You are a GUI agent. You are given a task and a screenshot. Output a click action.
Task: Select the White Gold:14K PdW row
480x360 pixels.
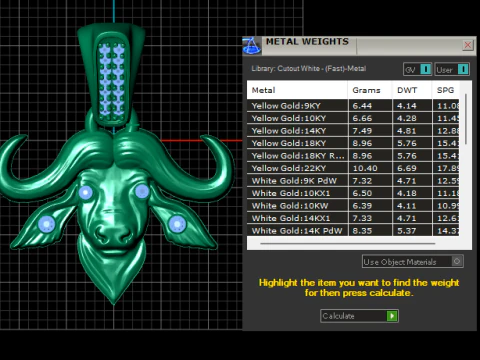click(x=353, y=230)
